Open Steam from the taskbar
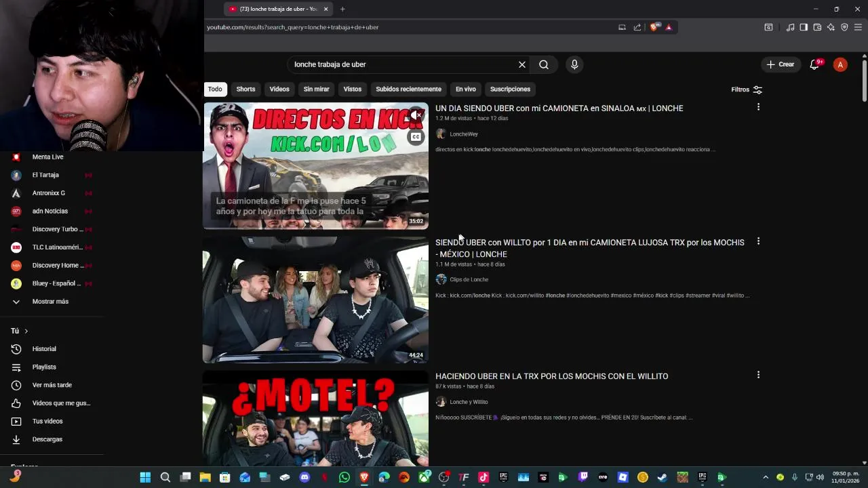The width and height of the screenshot is (868, 488). pos(663,477)
